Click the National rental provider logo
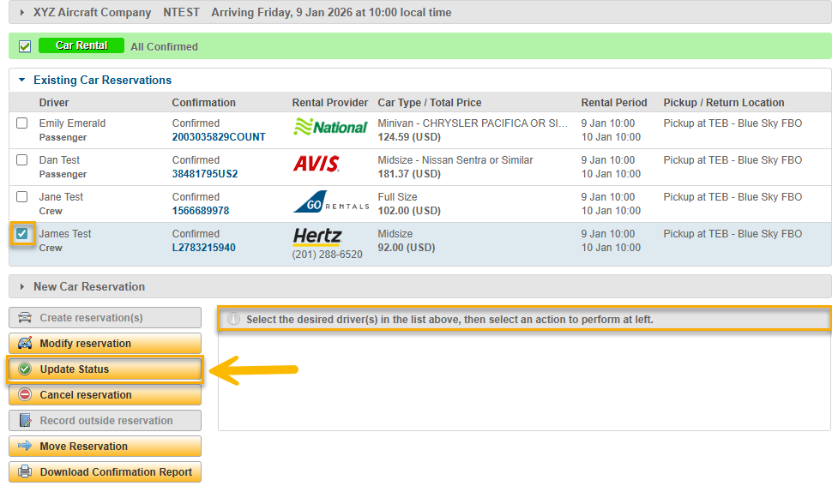832x504 pixels. click(330, 128)
